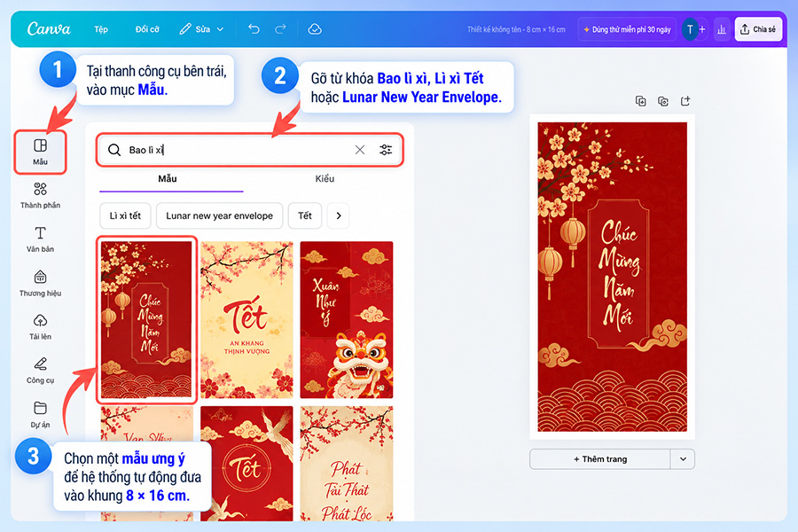Click the search magnifier icon
The image size is (798, 532).
(114, 150)
